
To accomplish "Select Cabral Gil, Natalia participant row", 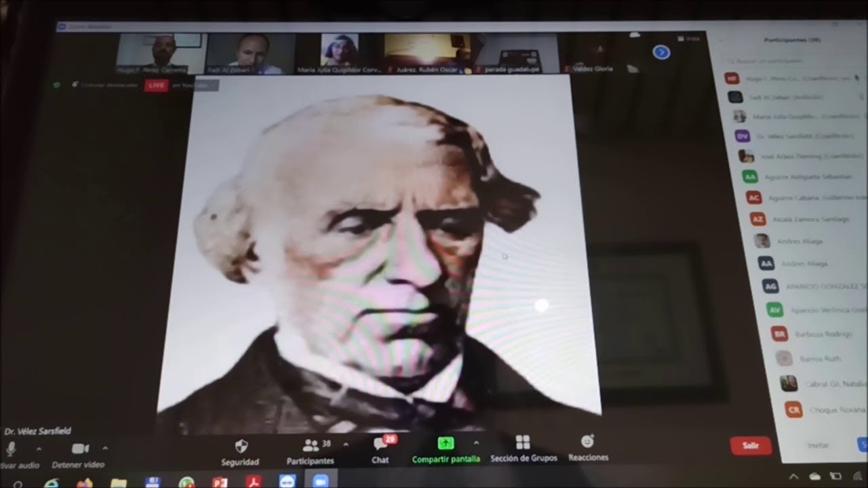I will coord(824,384).
